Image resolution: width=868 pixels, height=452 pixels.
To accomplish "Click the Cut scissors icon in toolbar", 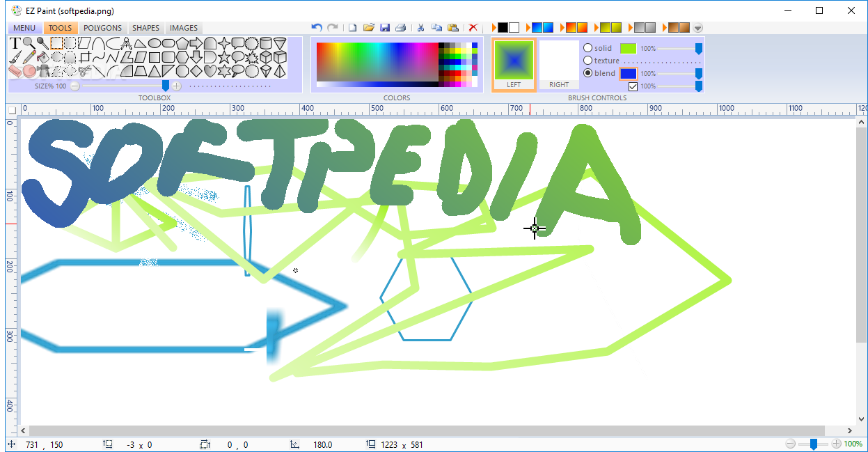I will coord(420,27).
